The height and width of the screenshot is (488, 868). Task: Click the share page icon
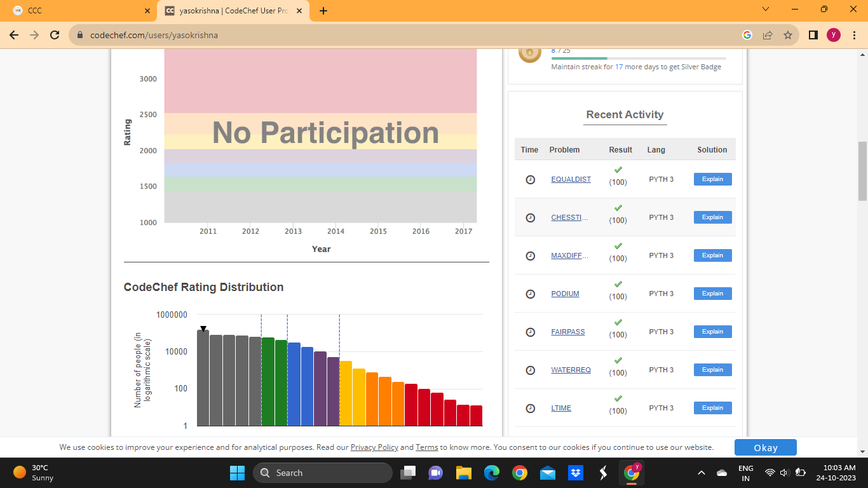click(768, 35)
